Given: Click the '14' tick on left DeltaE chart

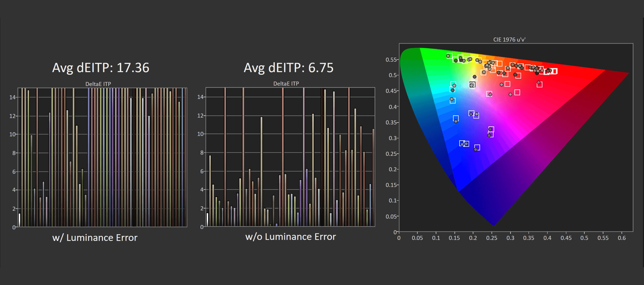Looking at the screenshot, I should tap(12, 97).
